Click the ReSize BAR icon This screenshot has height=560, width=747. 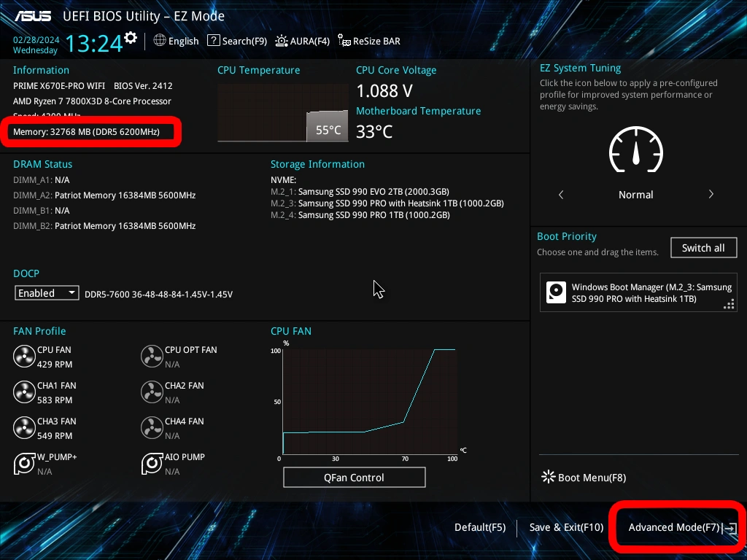click(344, 41)
